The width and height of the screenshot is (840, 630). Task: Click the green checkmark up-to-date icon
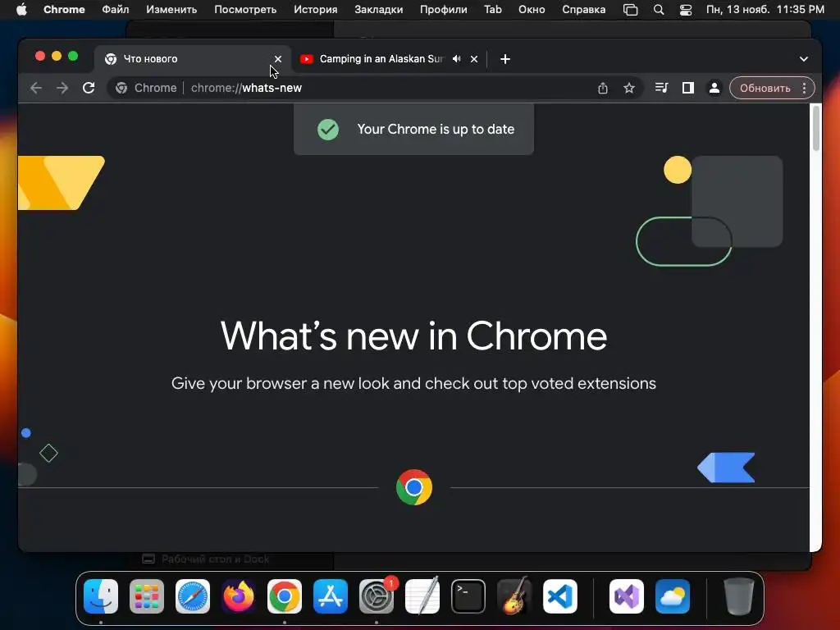(x=328, y=129)
